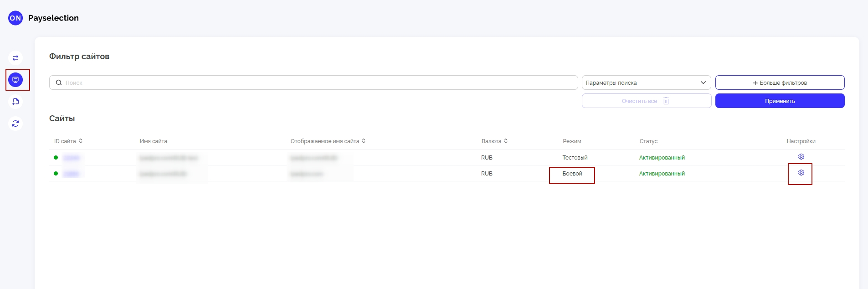Viewport: 868px width, 289px height.
Task: Open settings gear for the Тестовый site
Action: pyautogui.click(x=801, y=157)
